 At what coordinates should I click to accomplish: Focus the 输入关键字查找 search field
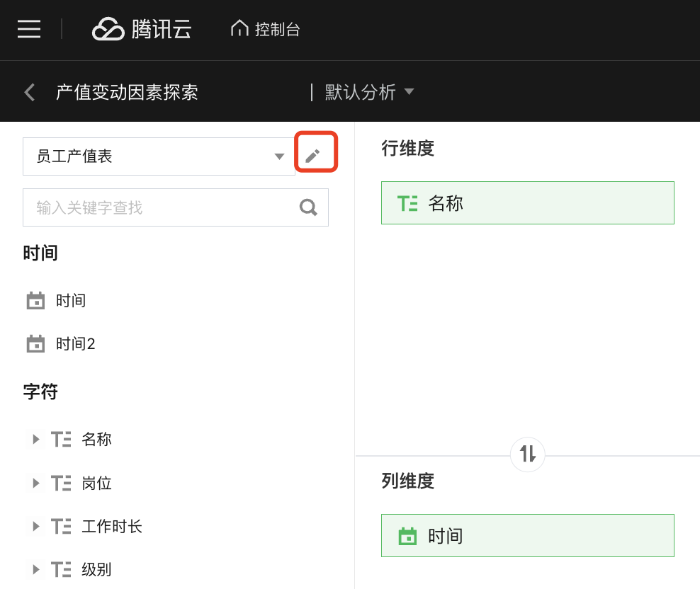tap(176, 207)
